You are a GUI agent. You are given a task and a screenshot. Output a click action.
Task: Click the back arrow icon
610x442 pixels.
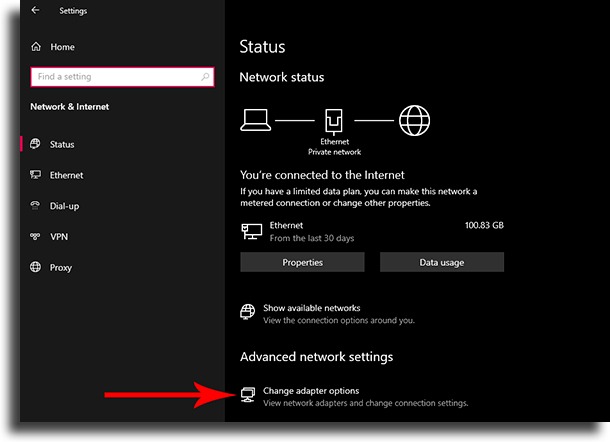pyautogui.click(x=35, y=10)
